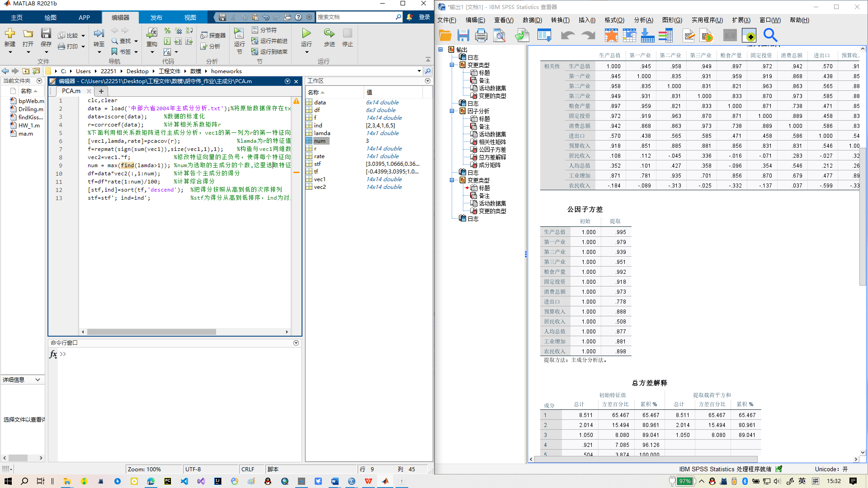Collapse the 因子分析 node in SPSS outline
868x488 pixels.
coord(452,111)
